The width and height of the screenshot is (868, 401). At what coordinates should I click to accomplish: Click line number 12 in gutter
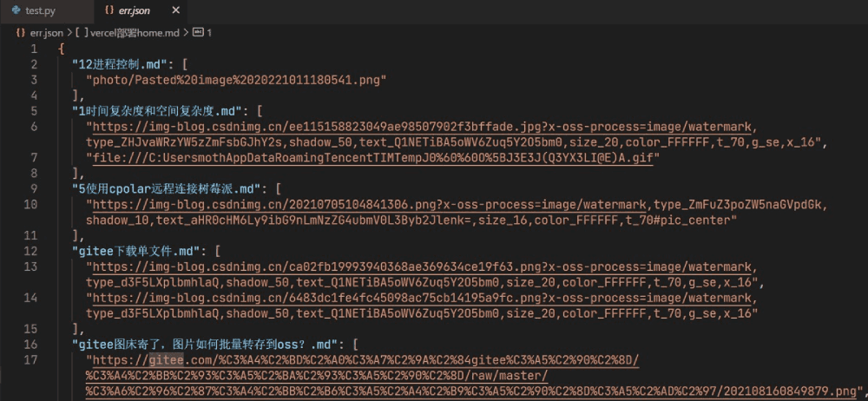(31, 251)
